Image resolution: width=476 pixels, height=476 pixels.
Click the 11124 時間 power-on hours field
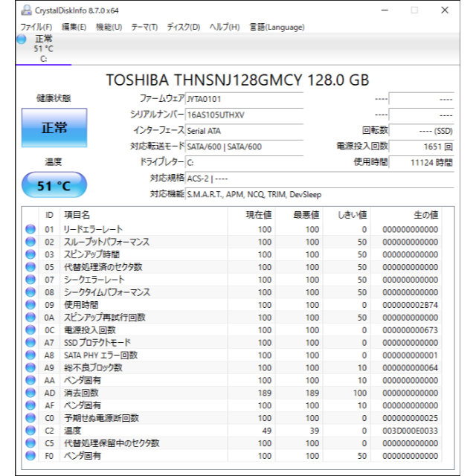422,162
